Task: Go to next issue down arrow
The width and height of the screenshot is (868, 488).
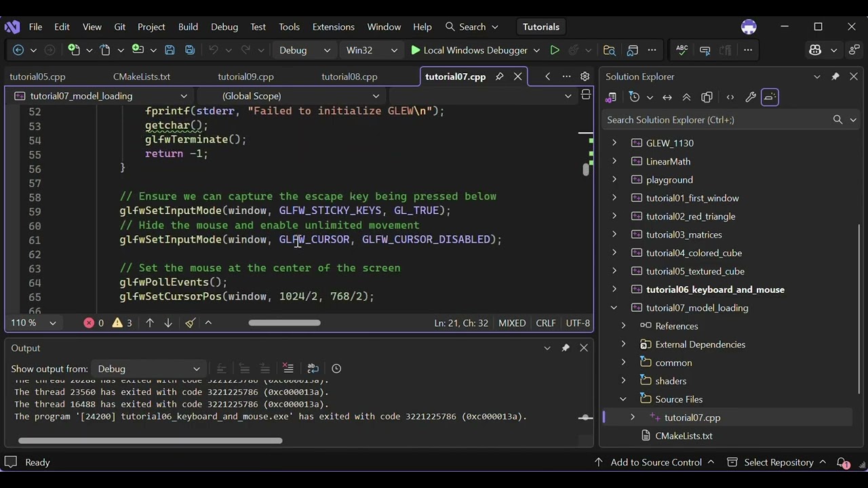Action: tap(168, 323)
